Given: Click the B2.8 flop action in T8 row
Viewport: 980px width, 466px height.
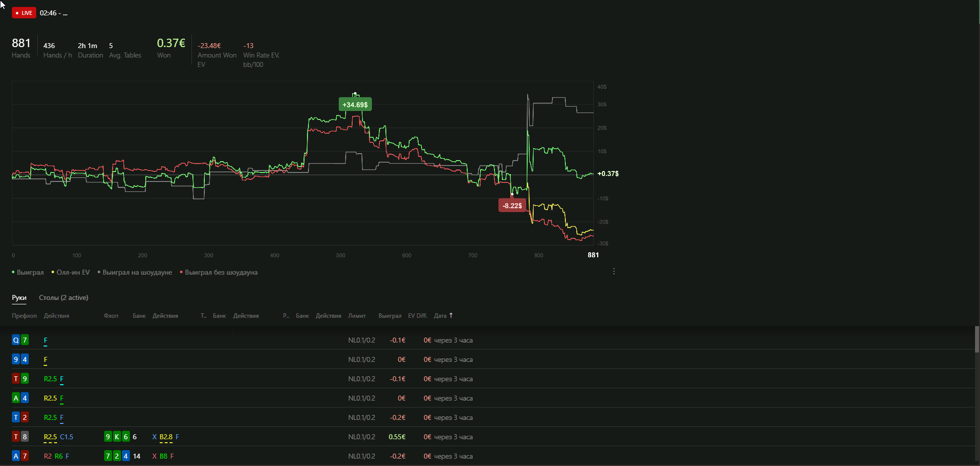Looking at the screenshot, I should coord(166,437).
